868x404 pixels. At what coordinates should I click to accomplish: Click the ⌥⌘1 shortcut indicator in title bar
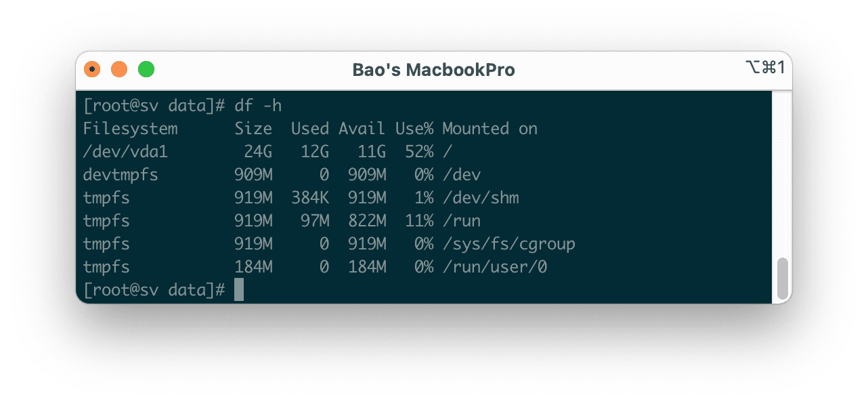coord(764,68)
